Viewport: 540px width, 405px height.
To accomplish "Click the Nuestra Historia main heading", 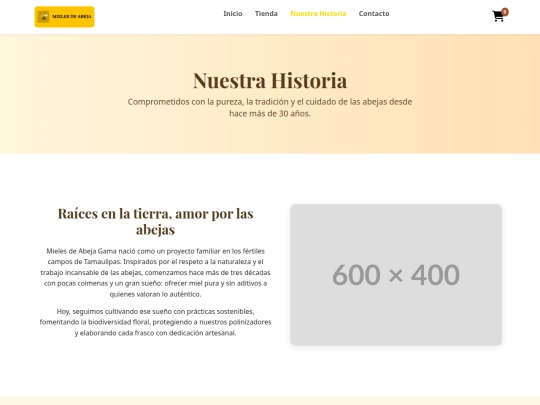I will [270, 81].
